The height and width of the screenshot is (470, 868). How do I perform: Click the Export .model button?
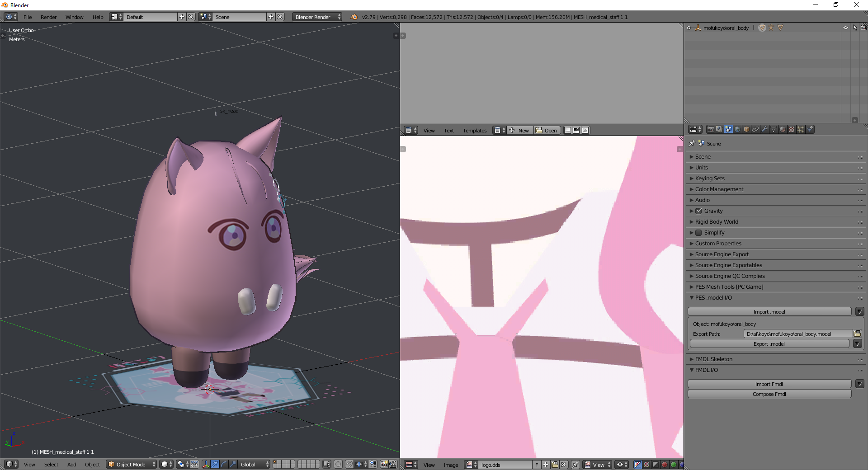tap(769, 344)
